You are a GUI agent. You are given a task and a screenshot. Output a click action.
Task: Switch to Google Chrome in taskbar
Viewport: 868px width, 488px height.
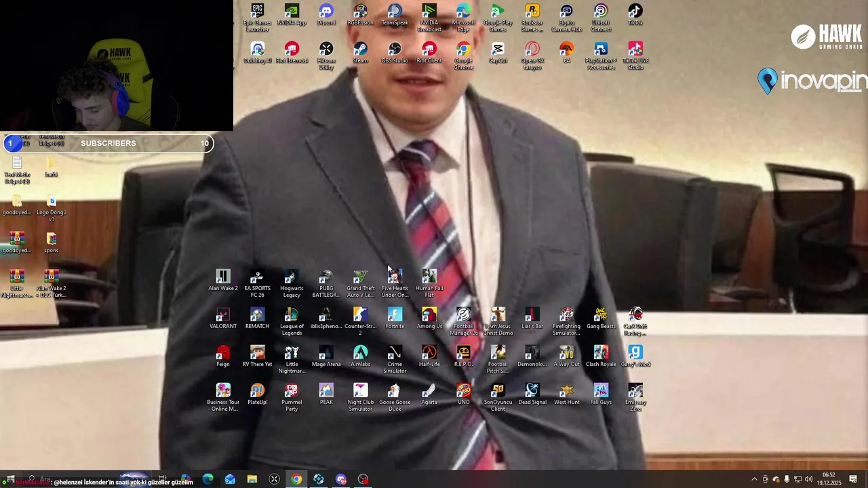point(296,479)
